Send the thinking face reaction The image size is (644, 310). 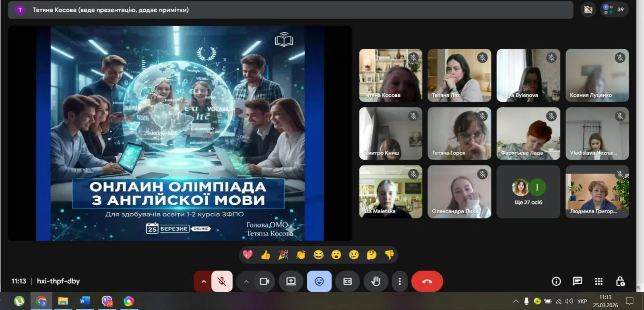[372, 255]
